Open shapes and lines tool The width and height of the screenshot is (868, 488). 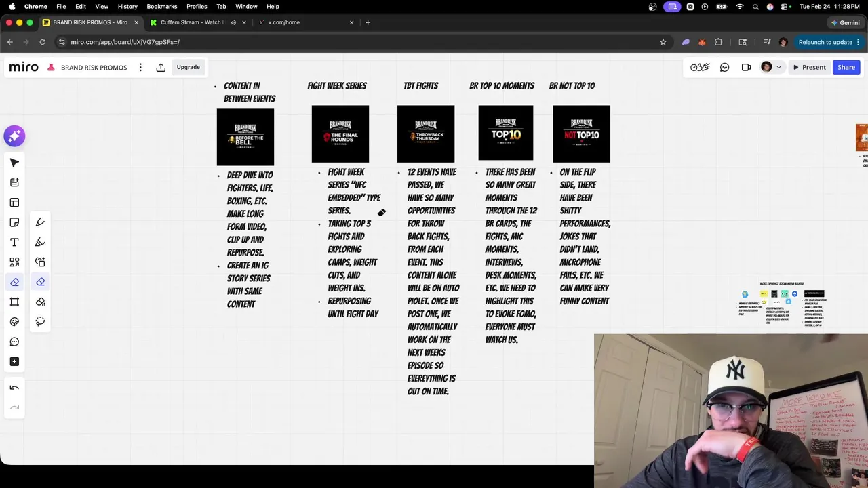click(x=14, y=262)
